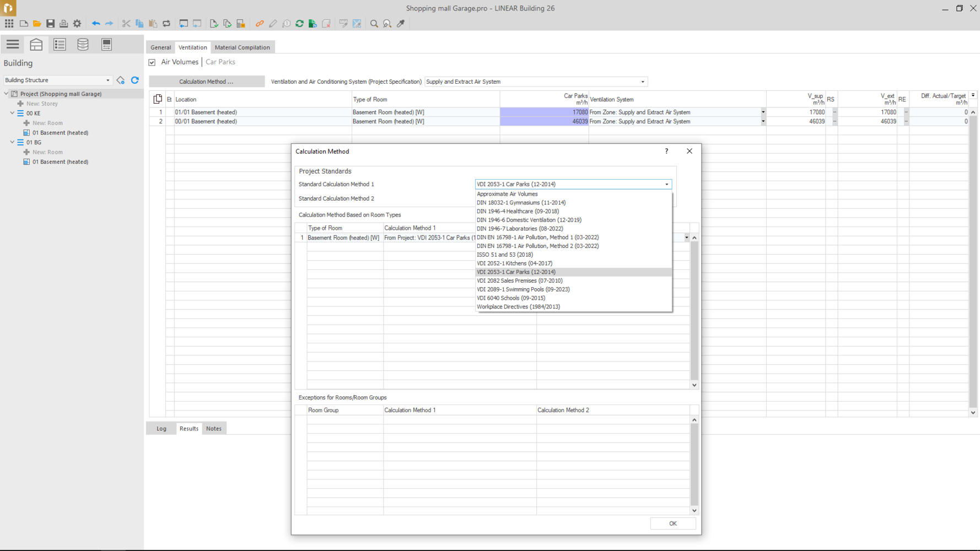Click the Save icon in the toolbar
The image size is (980, 551).
click(x=50, y=24)
